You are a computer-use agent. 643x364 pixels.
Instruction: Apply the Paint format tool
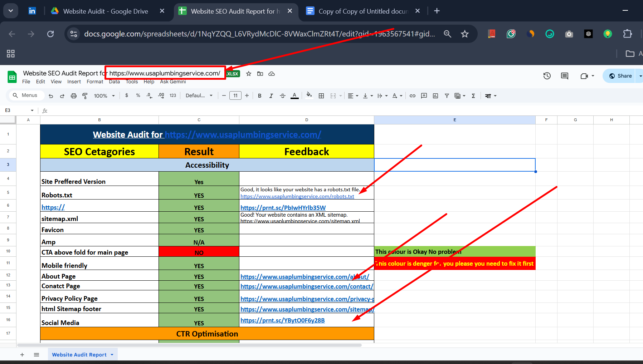tap(85, 95)
